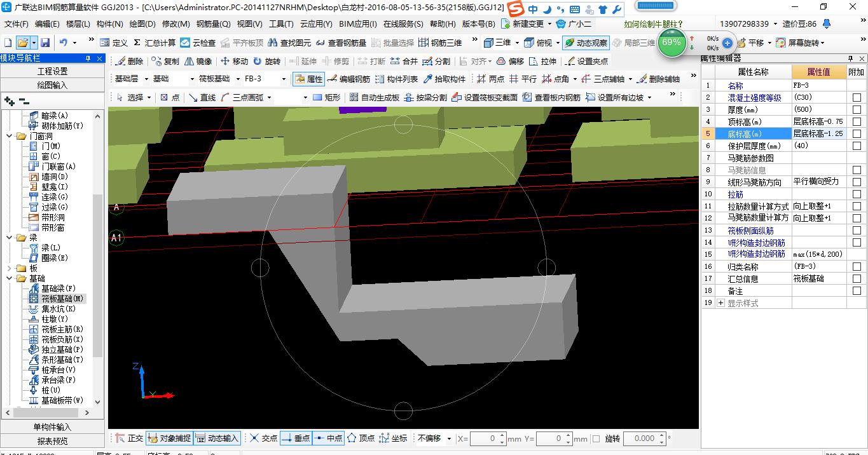Click the save file icon
The image size is (868, 455).
click(45, 43)
